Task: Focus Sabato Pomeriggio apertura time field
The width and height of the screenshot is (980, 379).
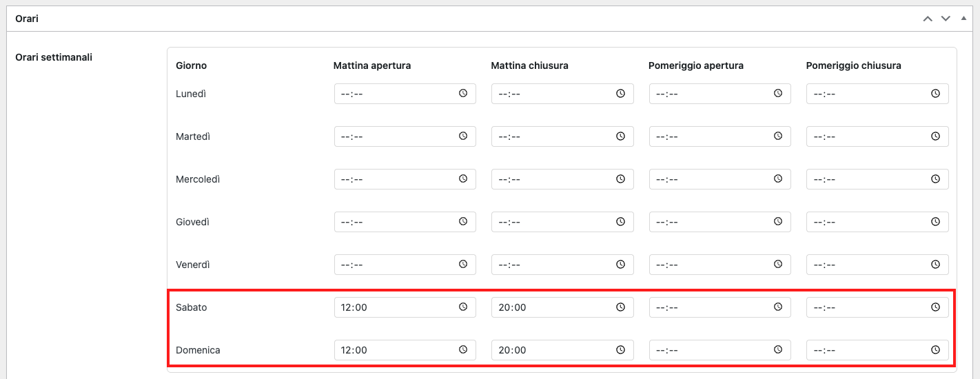Action: [x=720, y=307]
